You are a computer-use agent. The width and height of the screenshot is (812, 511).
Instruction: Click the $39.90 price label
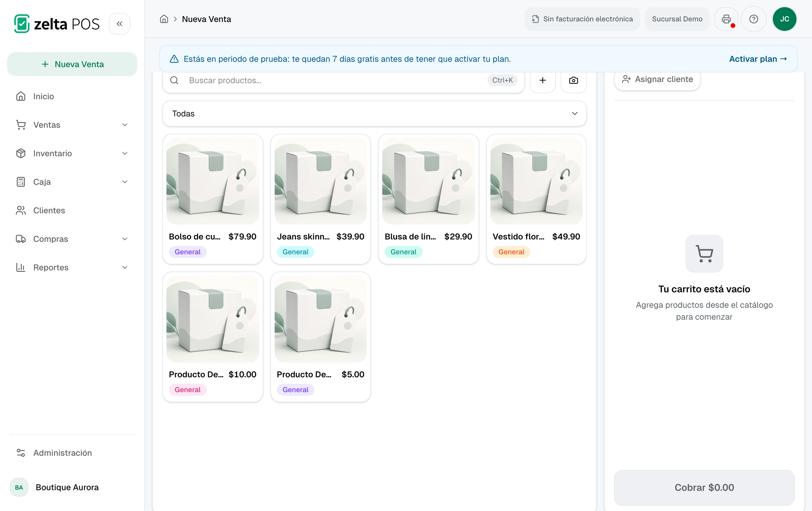click(x=350, y=236)
